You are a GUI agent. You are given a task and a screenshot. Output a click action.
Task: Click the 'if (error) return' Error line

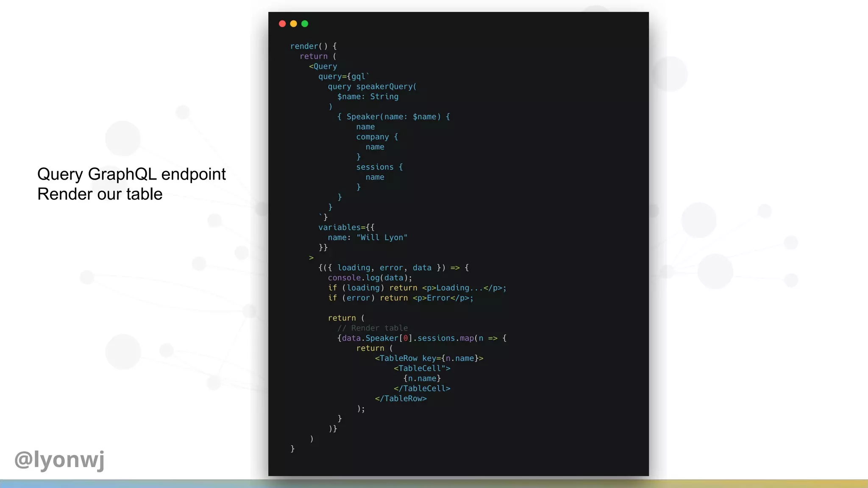(x=401, y=298)
